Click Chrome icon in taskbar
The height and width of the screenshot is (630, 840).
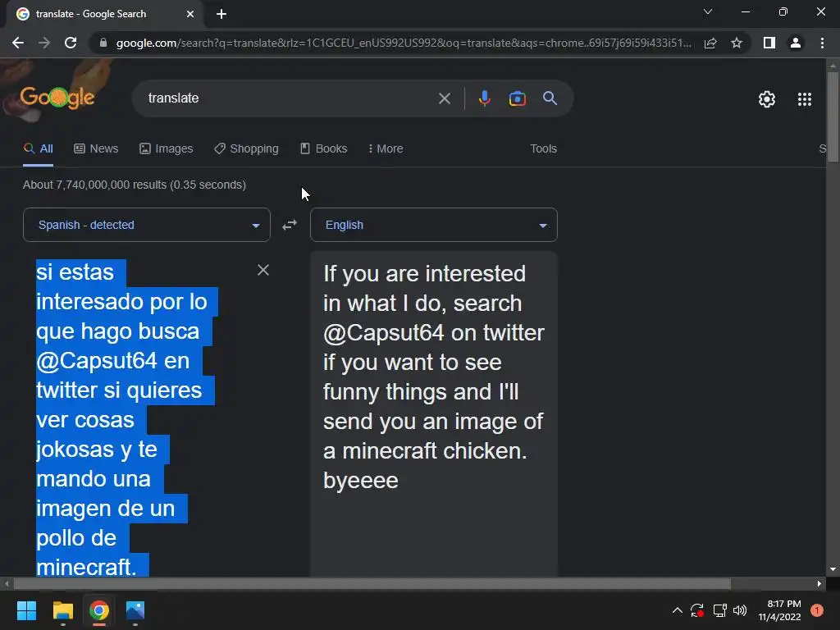[x=99, y=610]
